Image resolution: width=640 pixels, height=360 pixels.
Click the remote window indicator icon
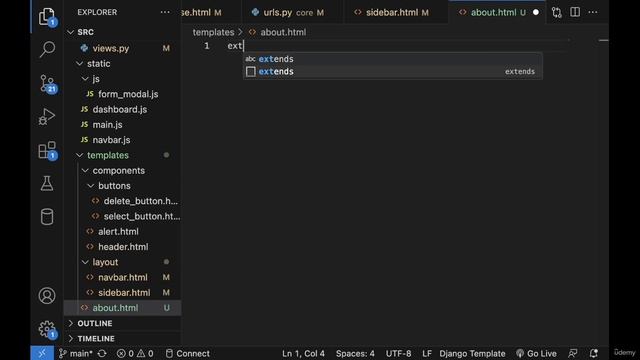click(42, 353)
